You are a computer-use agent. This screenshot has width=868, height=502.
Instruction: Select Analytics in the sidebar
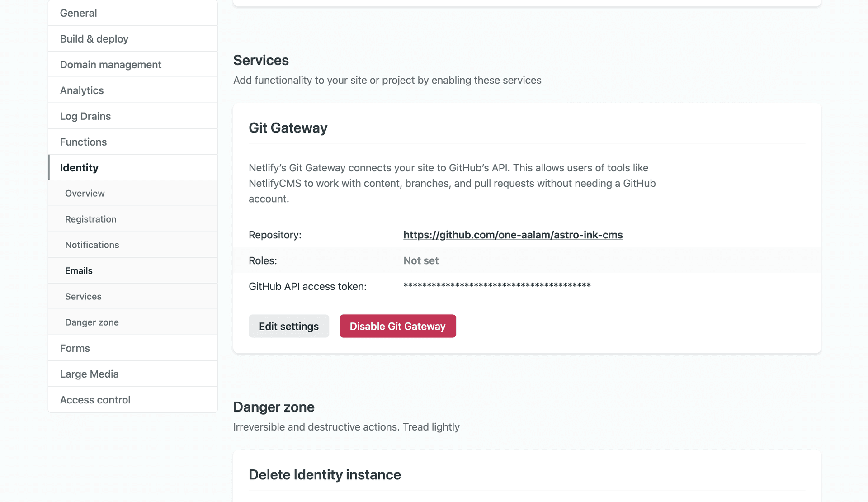coord(132,90)
